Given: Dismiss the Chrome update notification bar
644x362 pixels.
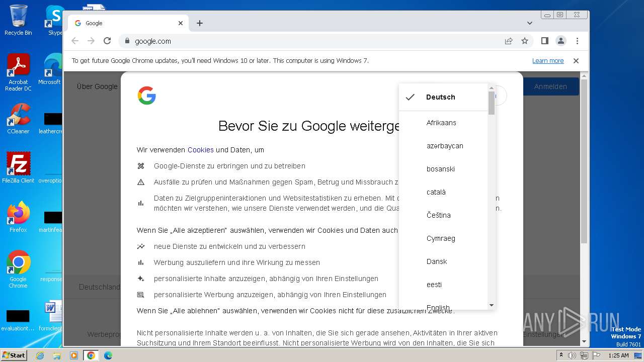Looking at the screenshot, I should [576, 60].
